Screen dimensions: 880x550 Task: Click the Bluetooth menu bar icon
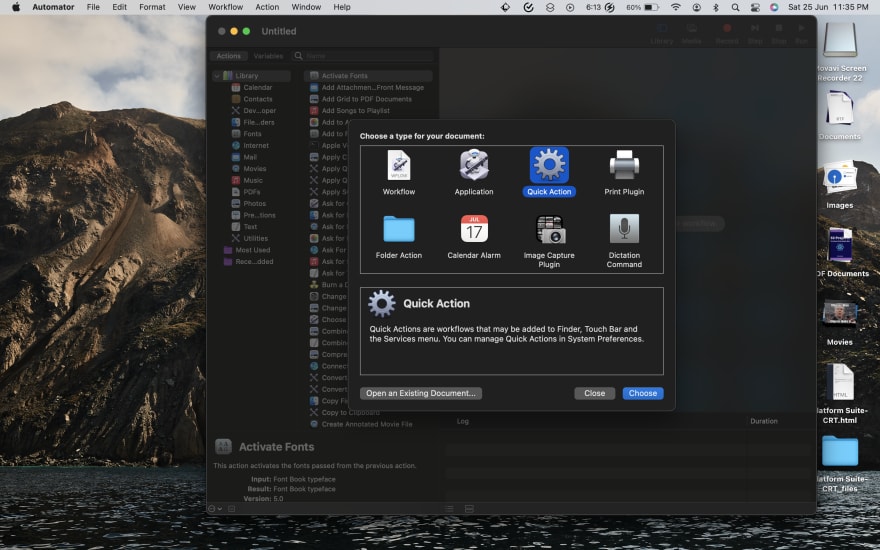716,7
